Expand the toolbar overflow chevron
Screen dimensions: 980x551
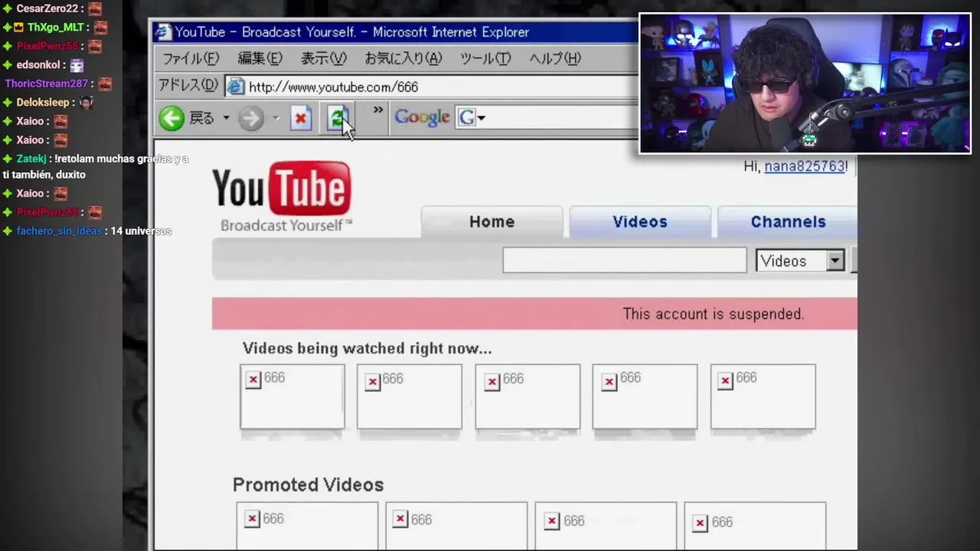pyautogui.click(x=377, y=110)
